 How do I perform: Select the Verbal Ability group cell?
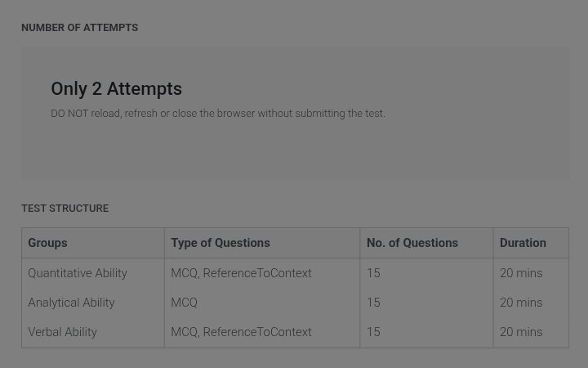(62, 332)
